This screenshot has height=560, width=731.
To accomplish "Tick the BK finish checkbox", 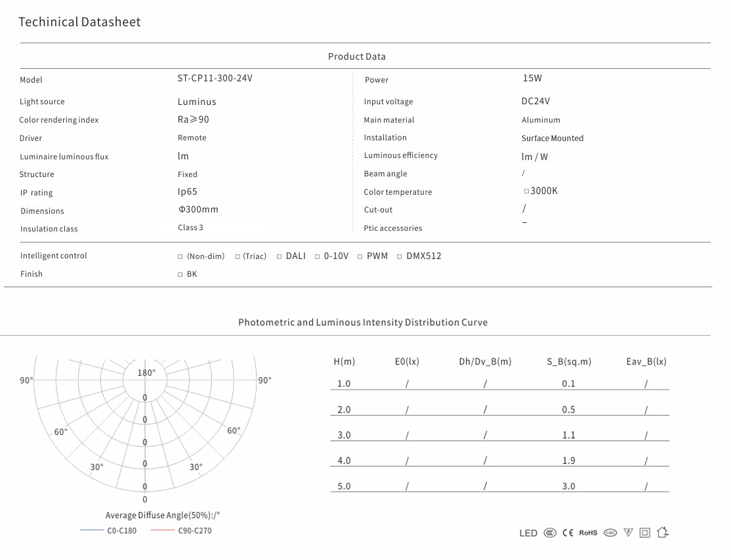I will (x=180, y=275).
